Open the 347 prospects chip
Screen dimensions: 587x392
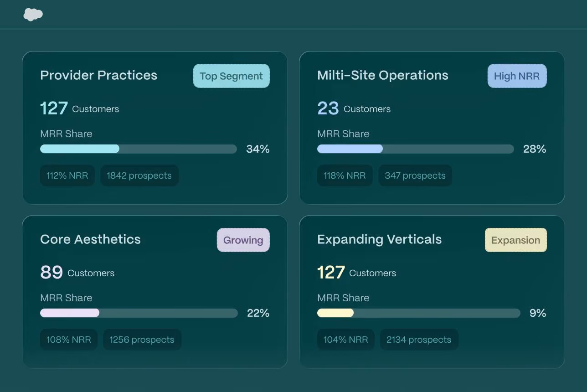coord(415,175)
